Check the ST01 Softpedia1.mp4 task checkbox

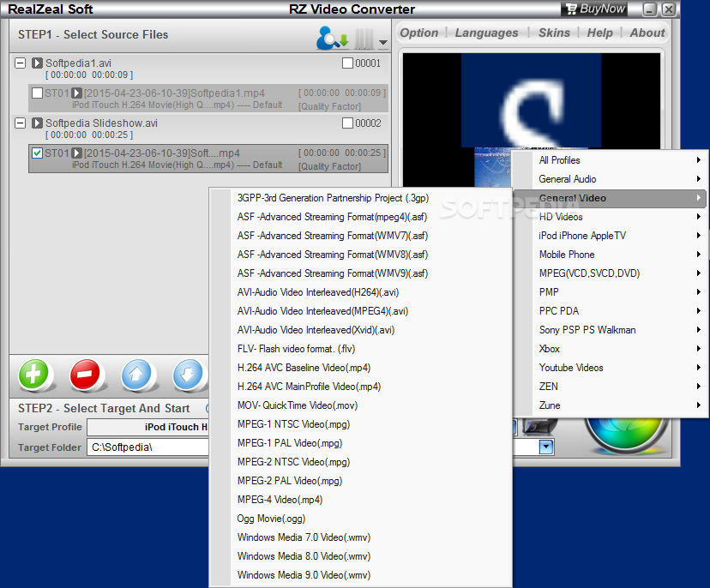coord(37,93)
